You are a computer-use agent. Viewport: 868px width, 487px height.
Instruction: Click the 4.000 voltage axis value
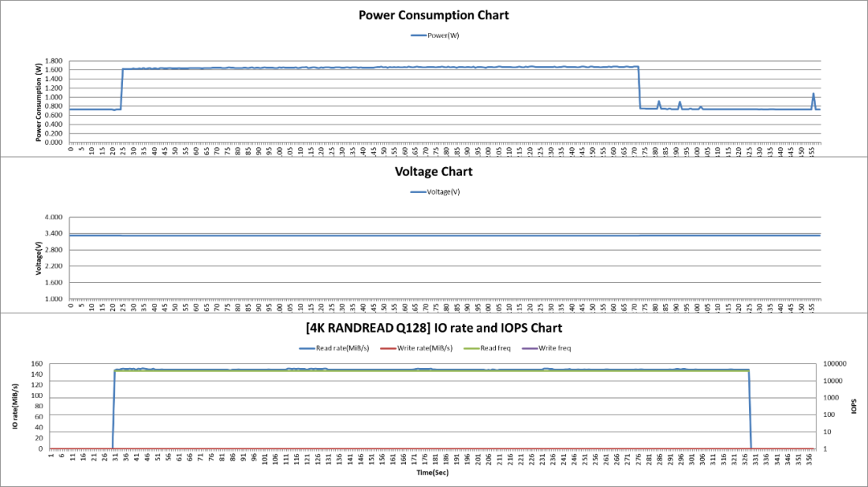click(54, 218)
